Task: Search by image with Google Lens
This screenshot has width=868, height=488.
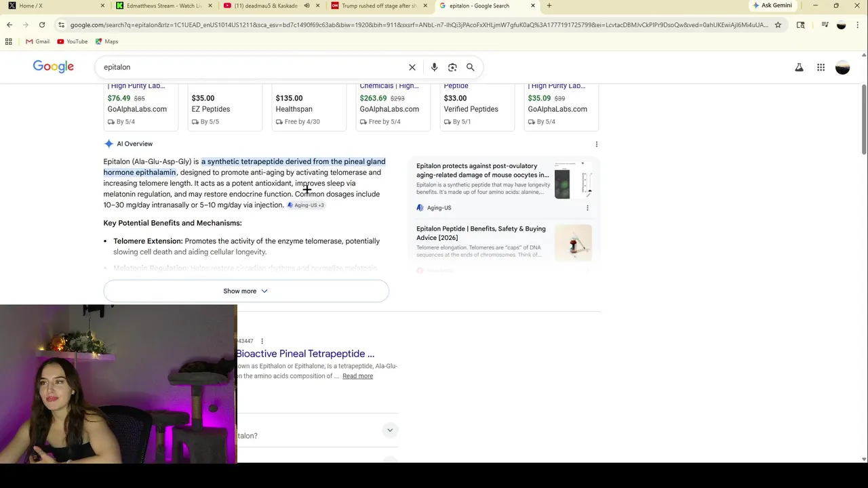Action: point(452,67)
